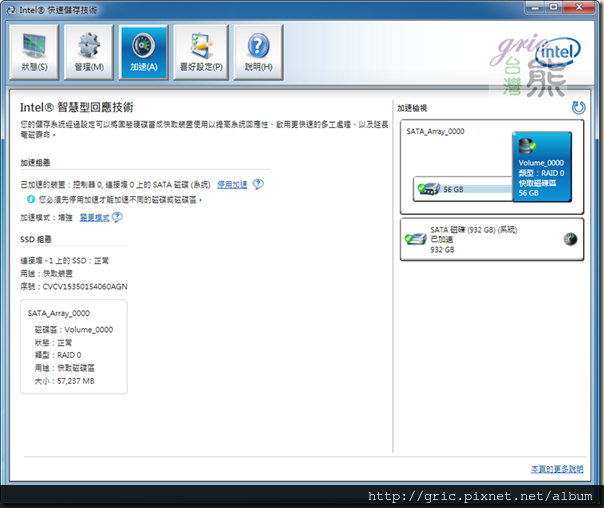This screenshot has width=604, height=508.
Task: Close the Intel 快速儲存技術 window
Action: [x=579, y=7]
